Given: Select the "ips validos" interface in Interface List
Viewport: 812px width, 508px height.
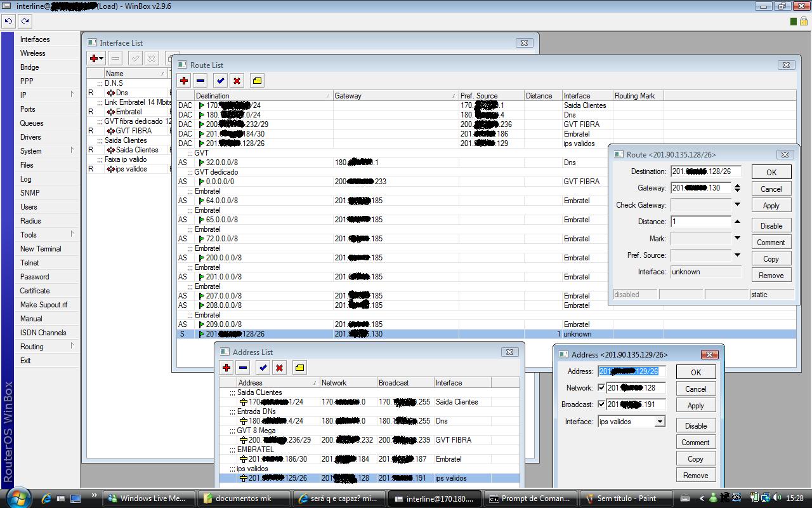Looking at the screenshot, I should [x=129, y=169].
